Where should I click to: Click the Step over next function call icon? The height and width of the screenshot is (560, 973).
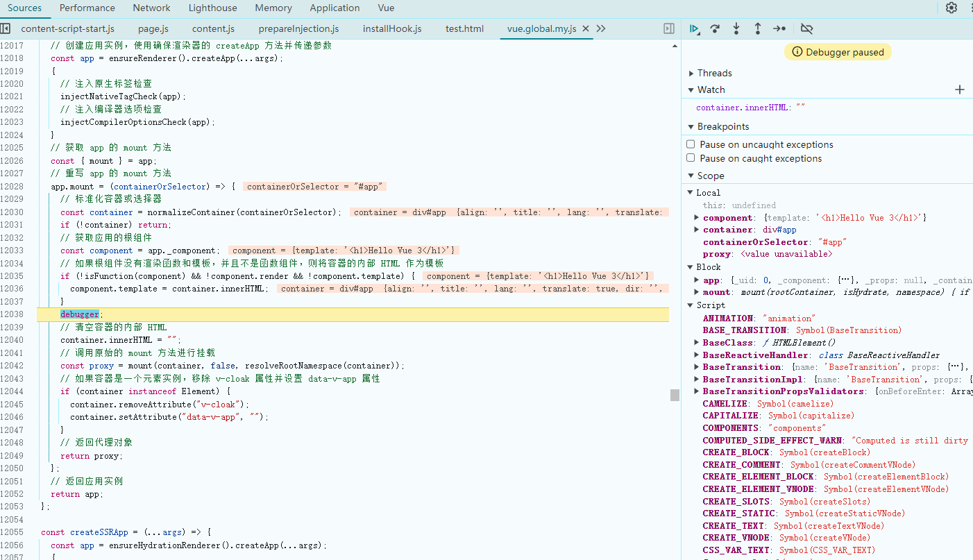tap(715, 28)
